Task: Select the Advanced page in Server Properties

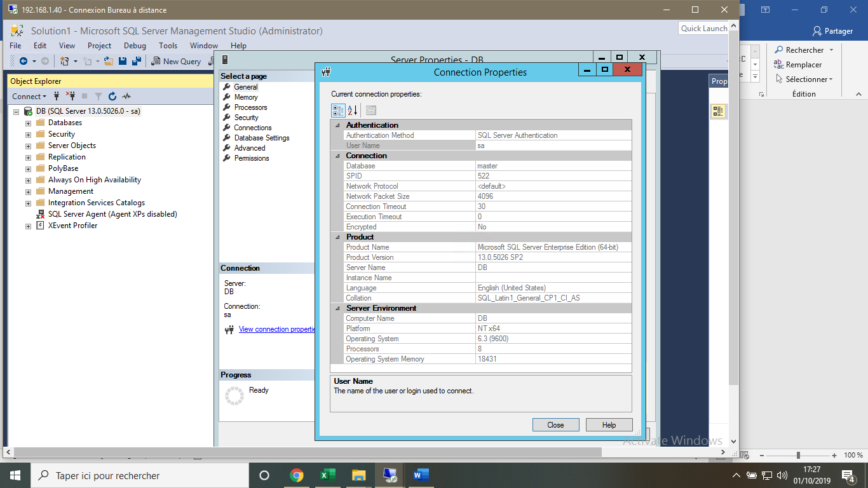Action: pos(250,148)
